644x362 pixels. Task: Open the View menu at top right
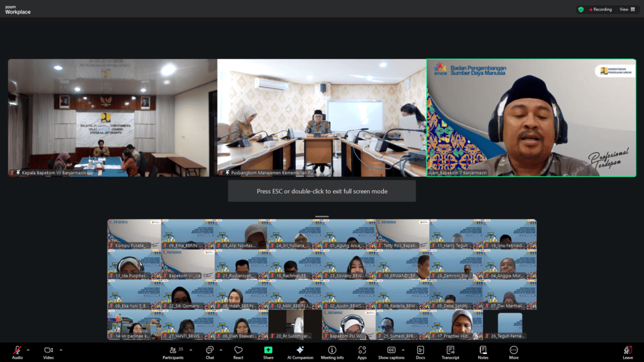click(x=626, y=9)
